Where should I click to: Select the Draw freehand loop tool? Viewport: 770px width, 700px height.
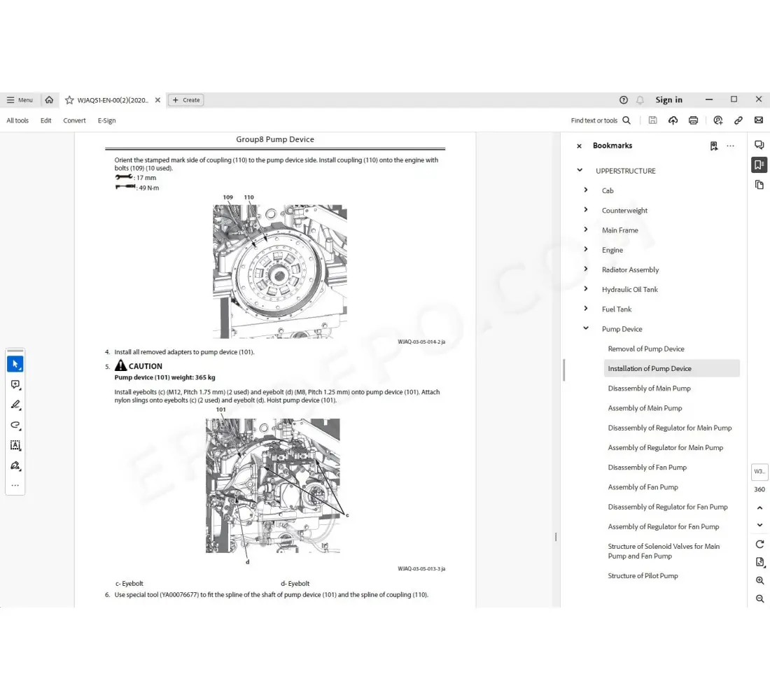[15, 425]
